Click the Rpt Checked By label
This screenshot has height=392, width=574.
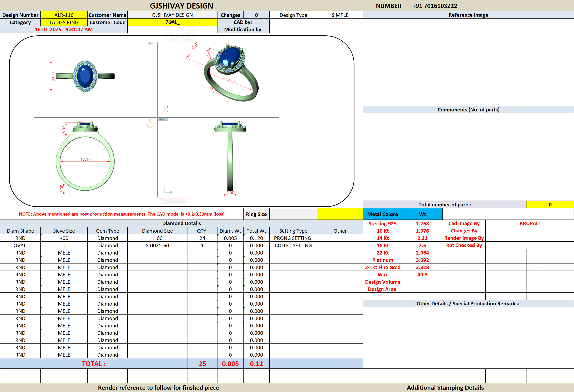[x=464, y=245]
